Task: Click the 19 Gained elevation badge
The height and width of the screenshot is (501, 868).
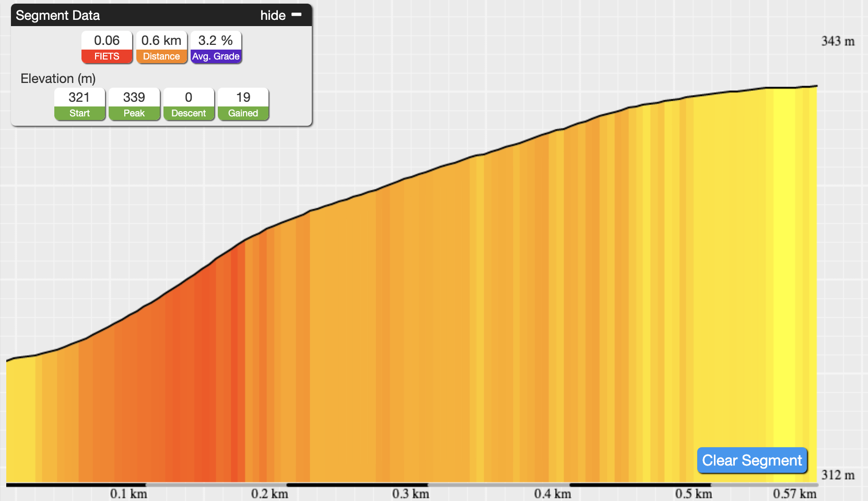Action: pyautogui.click(x=243, y=104)
